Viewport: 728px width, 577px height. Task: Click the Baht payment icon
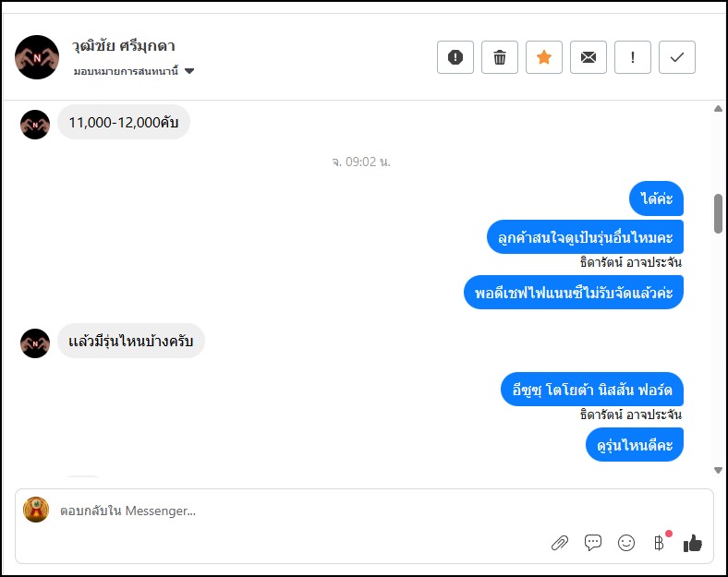(660, 543)
